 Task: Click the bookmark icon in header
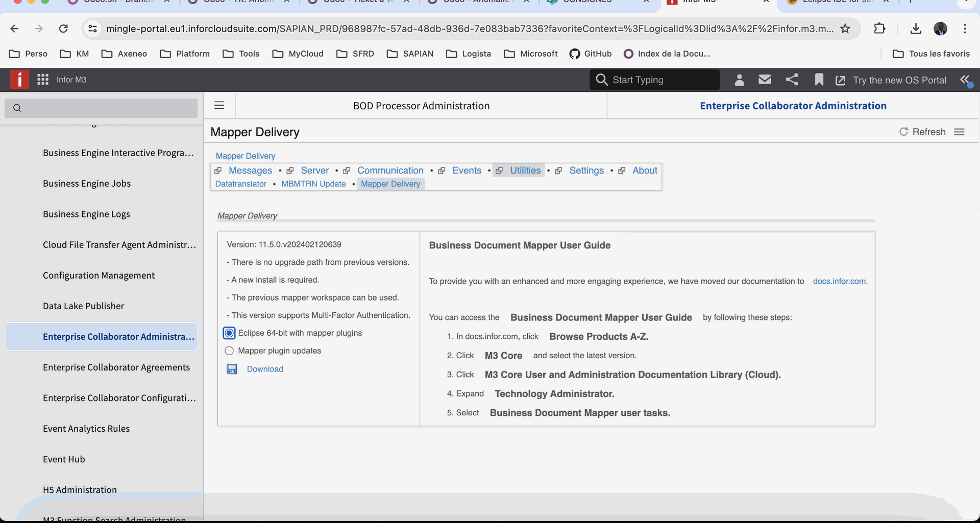pyautogui.click(x=819, y=80)
